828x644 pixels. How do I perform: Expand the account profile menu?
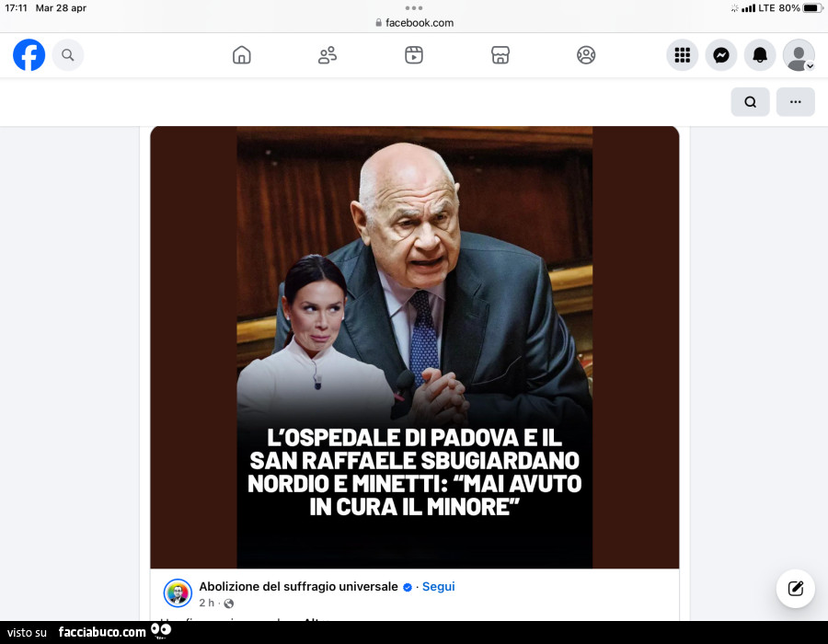[x=799, y=55]
